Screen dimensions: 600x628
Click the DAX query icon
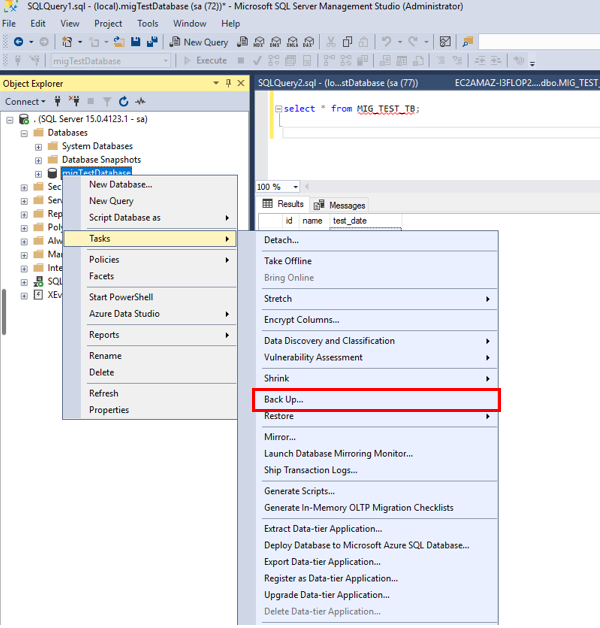coord(309,42)
